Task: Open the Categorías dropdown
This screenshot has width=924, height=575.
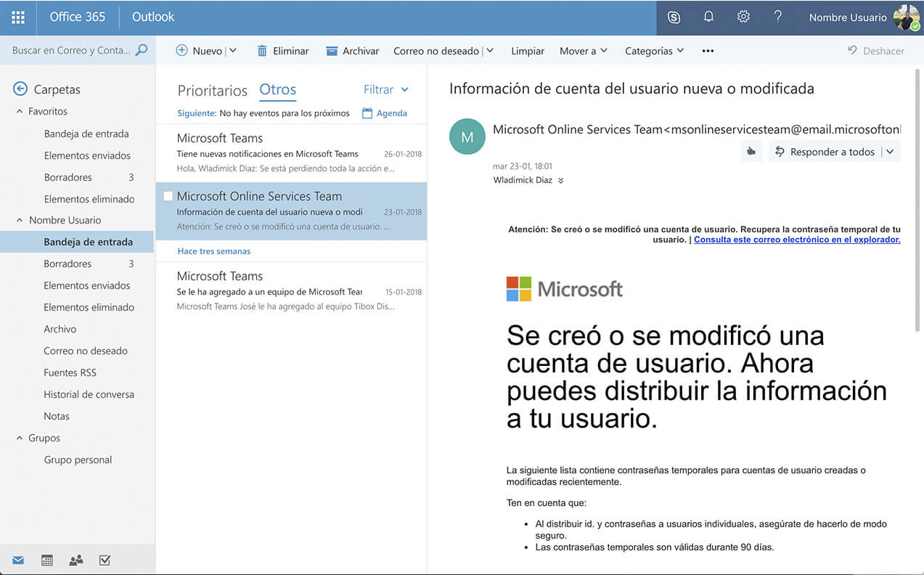Action: pyautogui.click(x=654, y=51)
